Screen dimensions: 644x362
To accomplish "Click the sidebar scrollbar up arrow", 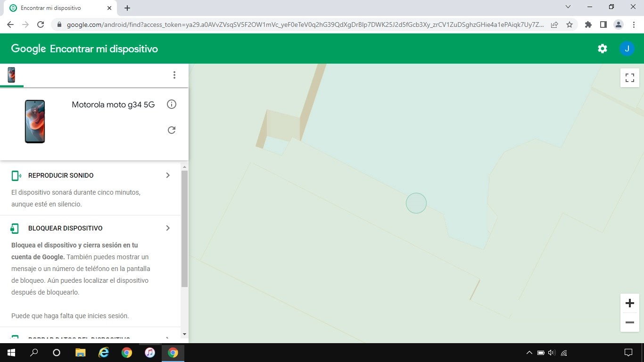I will click(x=184, y=167).
